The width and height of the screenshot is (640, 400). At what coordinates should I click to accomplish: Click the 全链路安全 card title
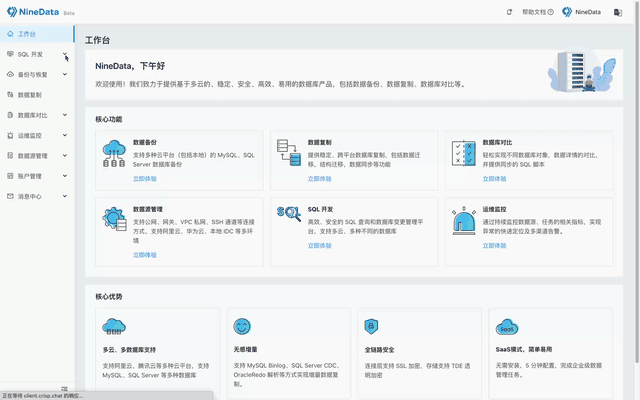pos(380,350)
